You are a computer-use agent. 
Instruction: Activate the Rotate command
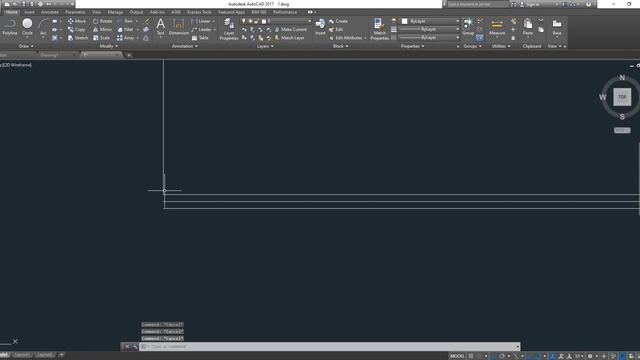pos(102,21)
